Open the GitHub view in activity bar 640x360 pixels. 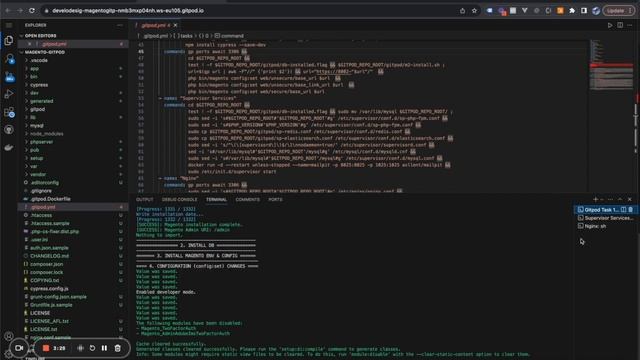pos(9,130)
